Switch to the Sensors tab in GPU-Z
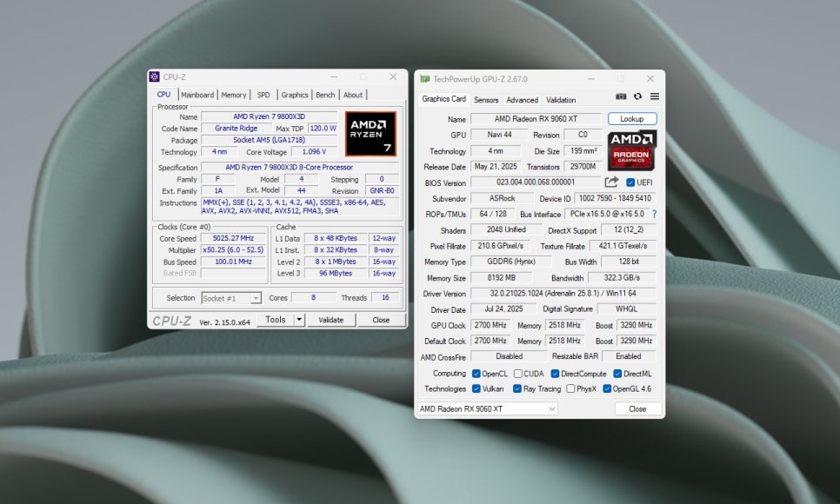 click(x=486, y=100)
